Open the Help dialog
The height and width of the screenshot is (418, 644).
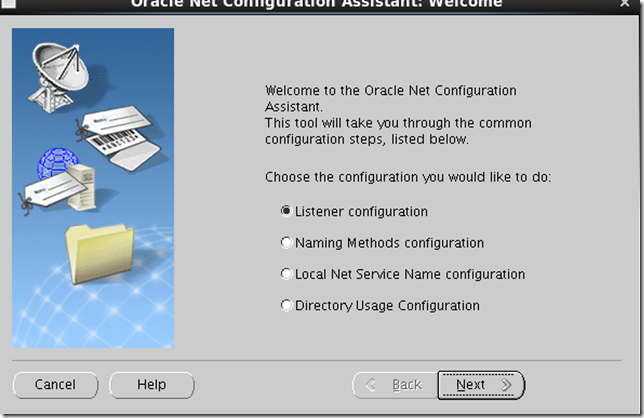click(x=152, y=385)
